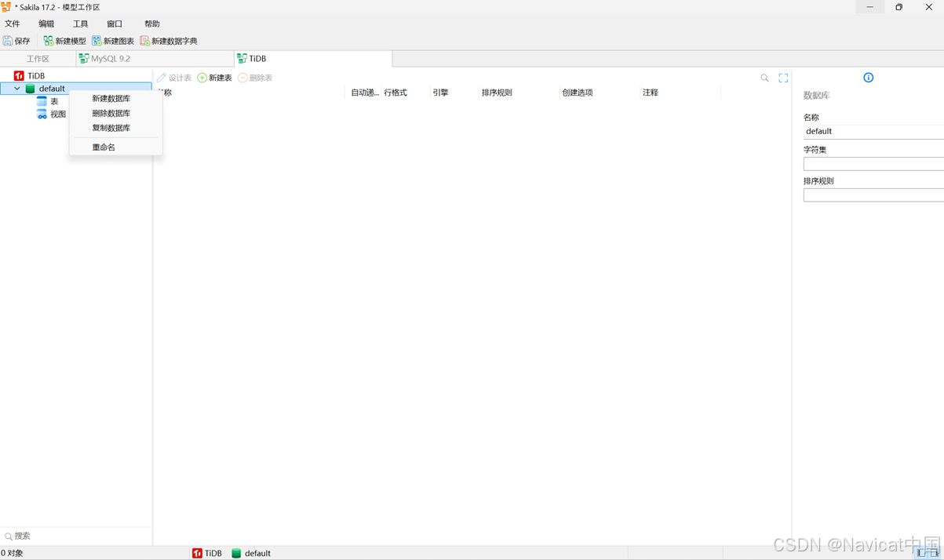Sort by the 自动递... column header

(x=365, y=93)
